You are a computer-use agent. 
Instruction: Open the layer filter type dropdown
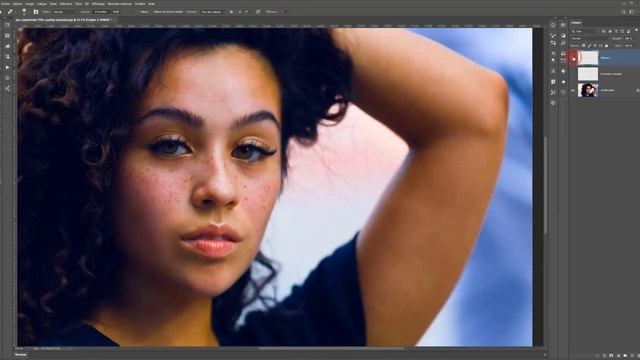click(x=584, y=31)
